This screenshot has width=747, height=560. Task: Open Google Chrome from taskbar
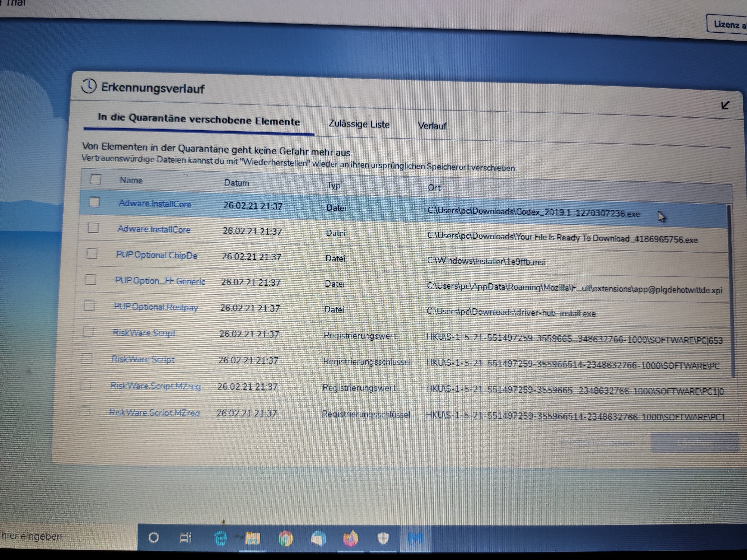click(x=286, y=538)
